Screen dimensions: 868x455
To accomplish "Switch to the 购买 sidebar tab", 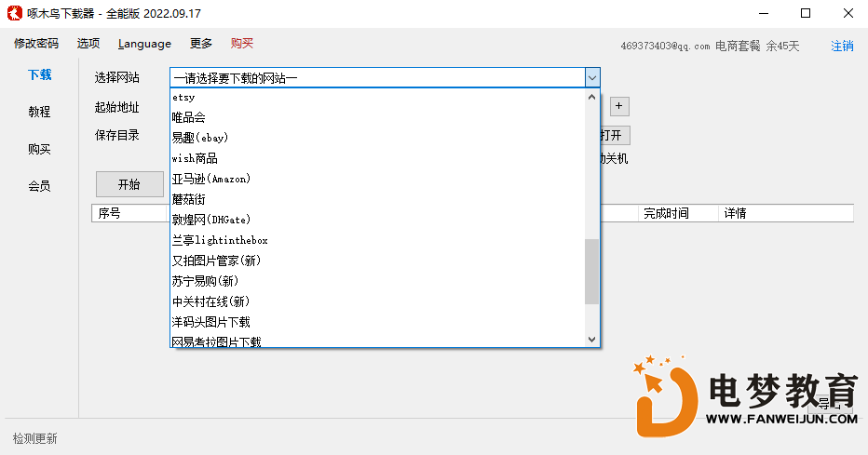I will (39, 149).
